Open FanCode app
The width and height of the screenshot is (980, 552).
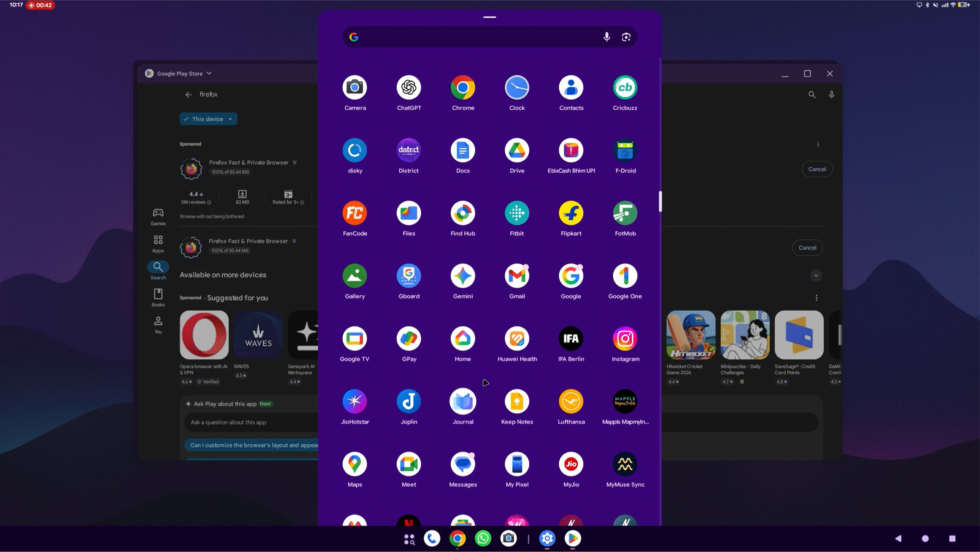354,213
